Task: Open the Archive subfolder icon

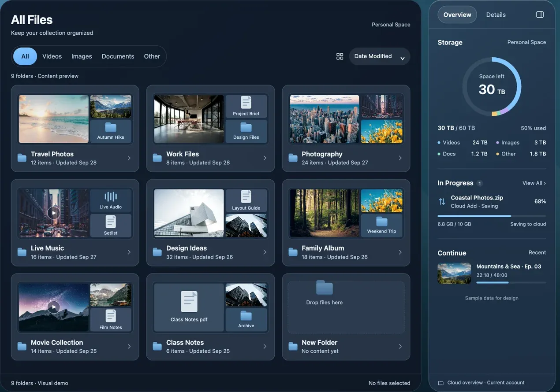Action: (246, 316)
